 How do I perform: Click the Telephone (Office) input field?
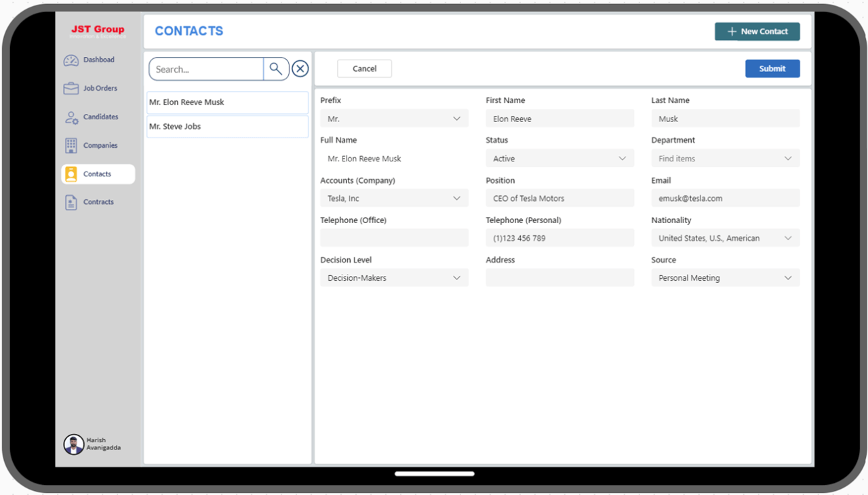pyautogui.click(x=393, y=237)
